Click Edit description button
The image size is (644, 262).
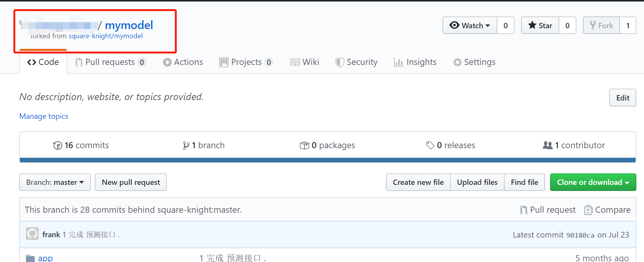click(x=623, y=98)
